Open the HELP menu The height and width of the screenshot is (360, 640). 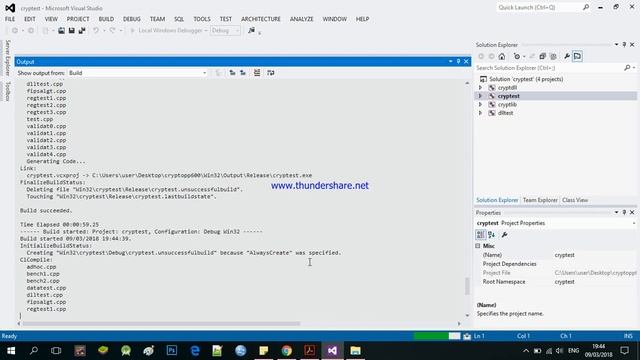362,19
